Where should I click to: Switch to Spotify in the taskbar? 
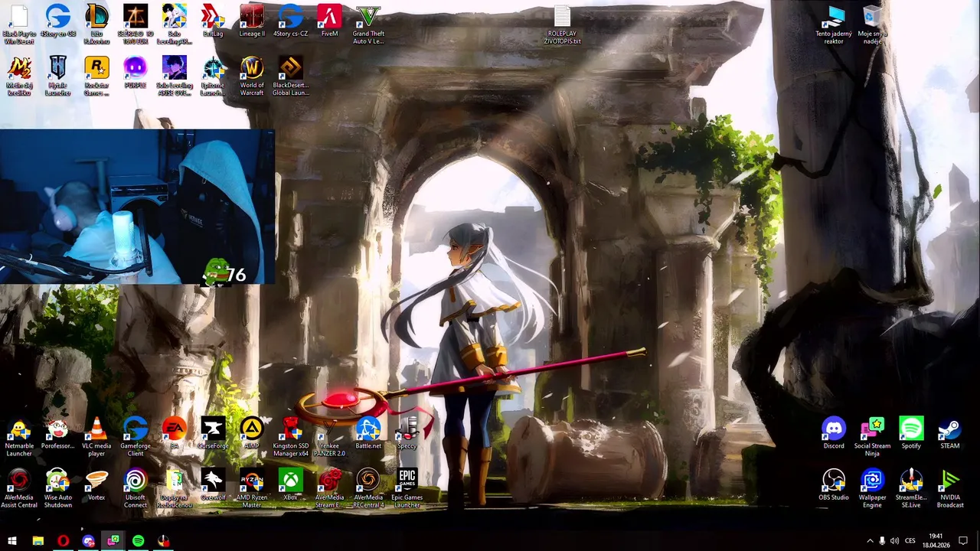point(138,541)
